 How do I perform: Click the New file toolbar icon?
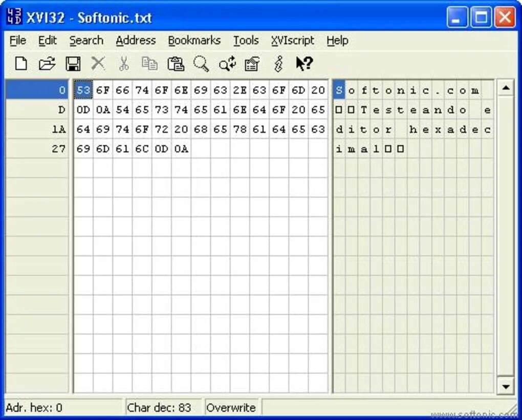21,63
